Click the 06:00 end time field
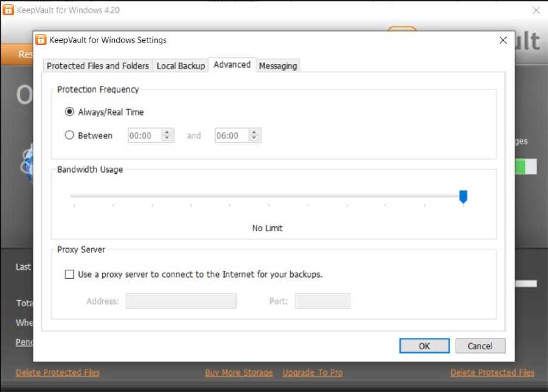The width and height of the screenshot is (548, 392). point(232,136)
